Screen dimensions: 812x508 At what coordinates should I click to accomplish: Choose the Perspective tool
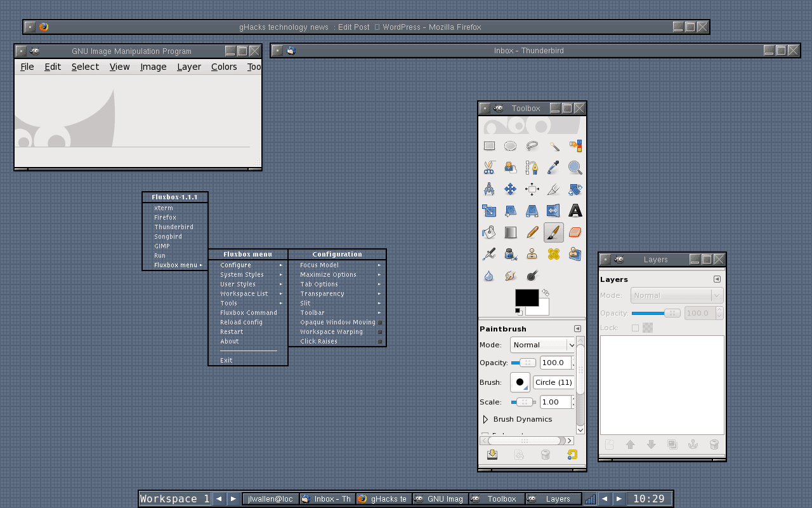(532, 211)
